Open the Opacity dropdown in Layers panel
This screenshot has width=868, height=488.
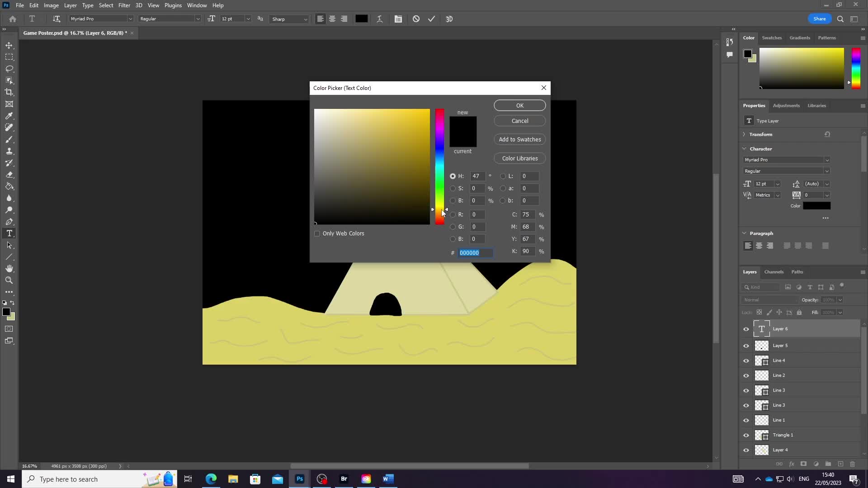pos(840,300)
